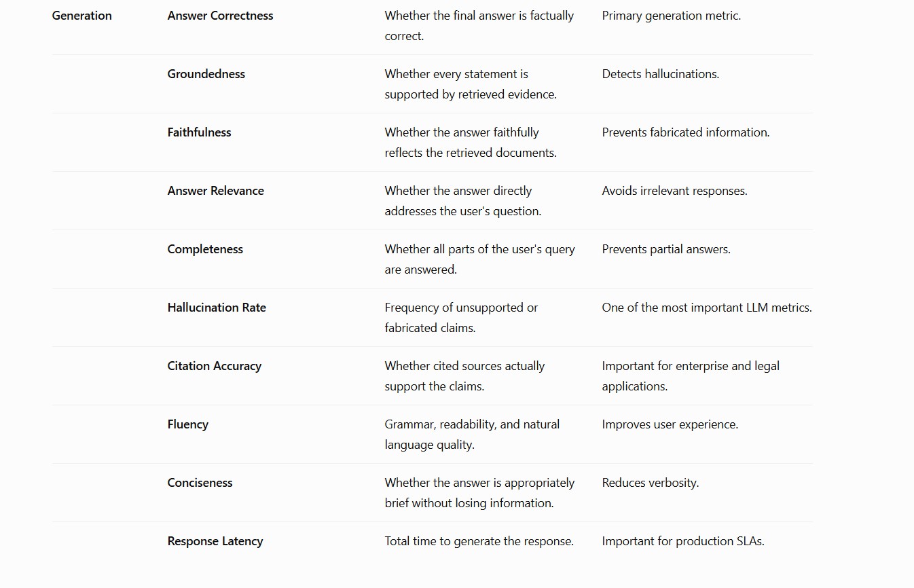The height and width of the screenshot is (588, 914).
Task: Click the 'Prevents fabricated information.' cell
Action: click(685, 132)
